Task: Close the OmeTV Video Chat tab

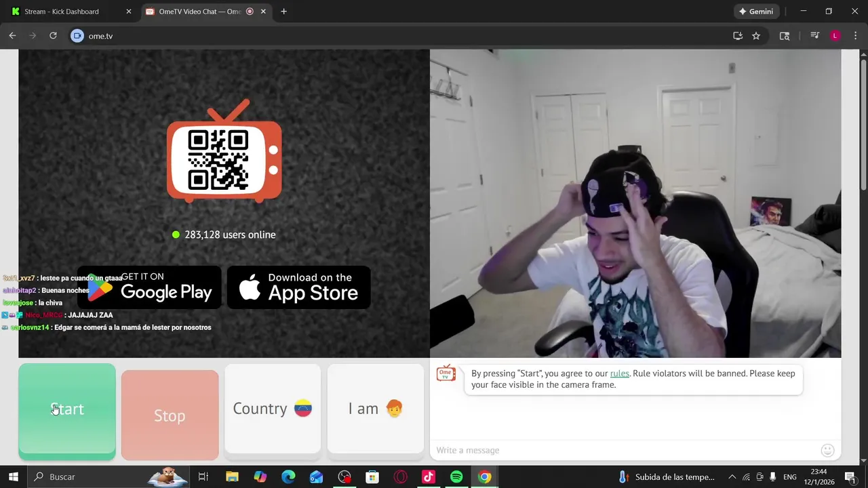Action: tap(263, 12)
